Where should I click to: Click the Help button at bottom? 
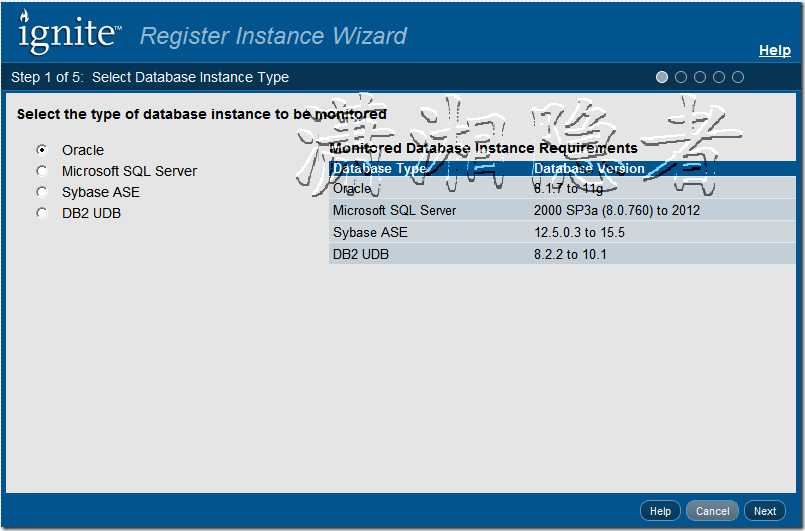pyautogui.click(x=660, y=511)
